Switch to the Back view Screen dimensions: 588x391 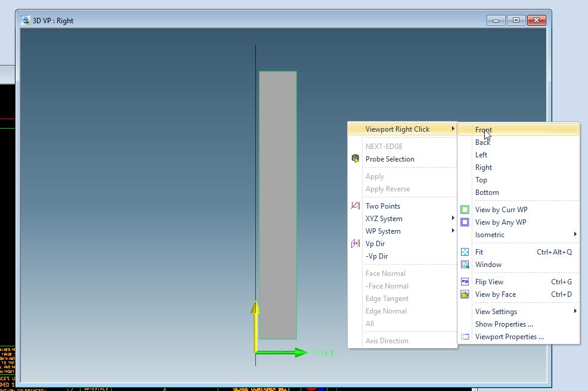[x=519, y=142]
